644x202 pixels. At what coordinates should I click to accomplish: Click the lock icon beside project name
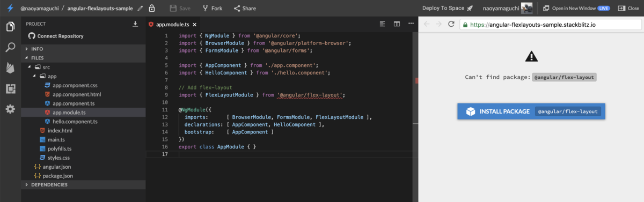152,8
